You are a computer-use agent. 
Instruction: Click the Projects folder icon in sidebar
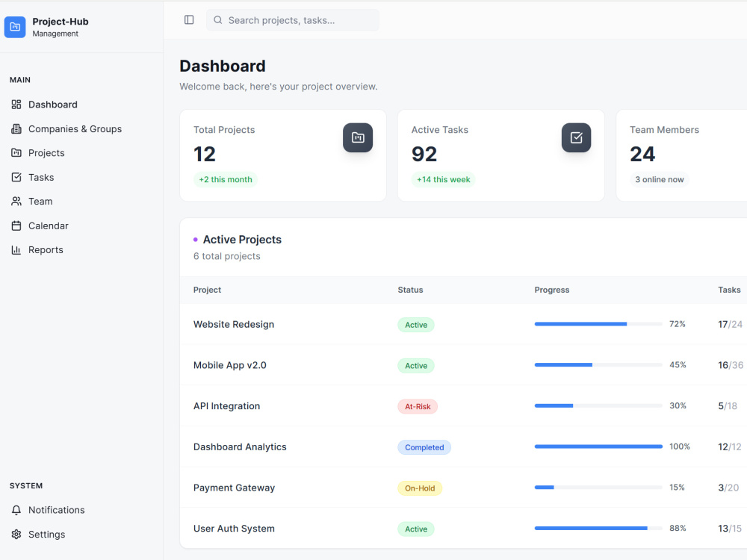tap(16, 153)
